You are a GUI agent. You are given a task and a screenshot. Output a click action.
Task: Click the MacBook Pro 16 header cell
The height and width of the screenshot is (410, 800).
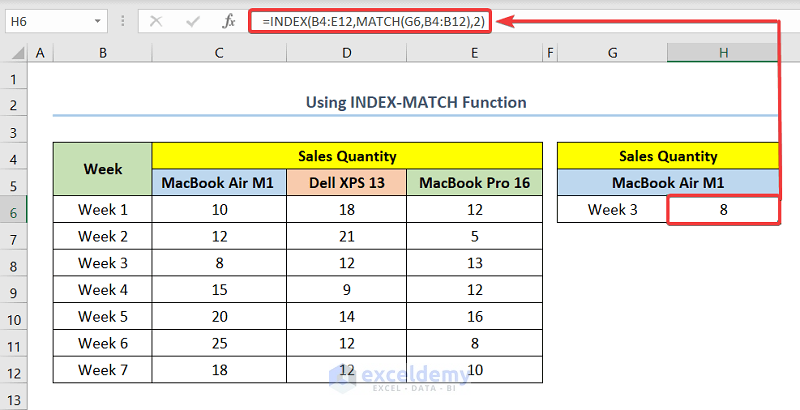click(475, 183)
